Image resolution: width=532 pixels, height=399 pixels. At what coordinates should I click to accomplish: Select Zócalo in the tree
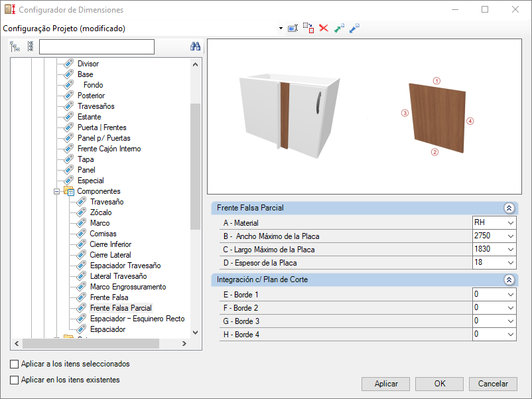tap(101, 212)
